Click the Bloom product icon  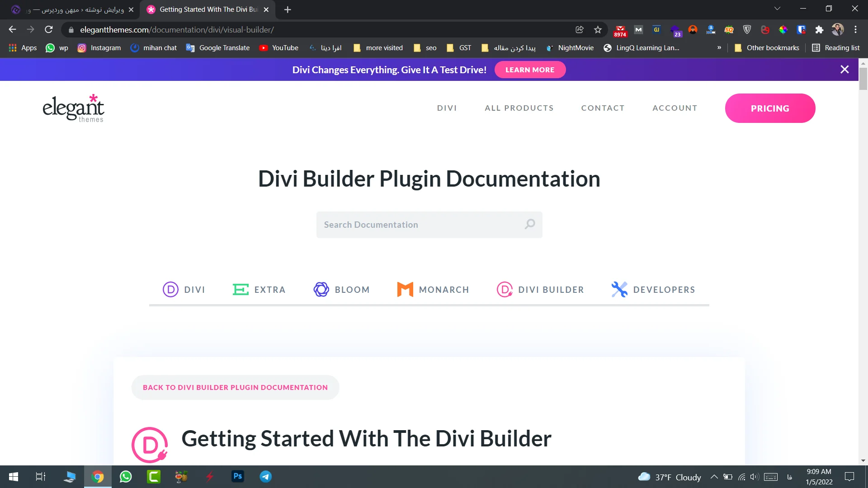click(321, 289)
